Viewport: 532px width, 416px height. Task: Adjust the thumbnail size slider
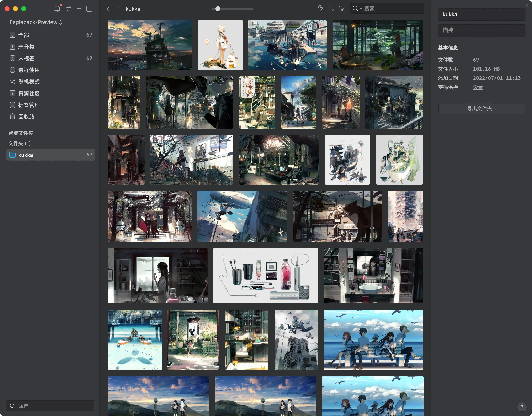click(218, 9)
